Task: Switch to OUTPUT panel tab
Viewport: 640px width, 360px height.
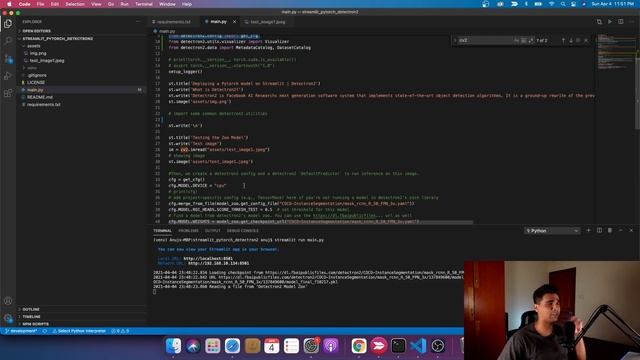Action: 213,231
